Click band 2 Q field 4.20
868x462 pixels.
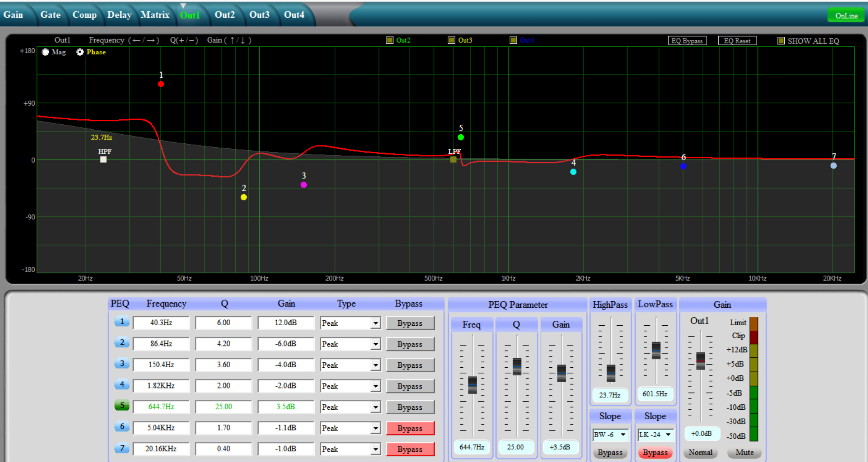[x=224, y=344]
